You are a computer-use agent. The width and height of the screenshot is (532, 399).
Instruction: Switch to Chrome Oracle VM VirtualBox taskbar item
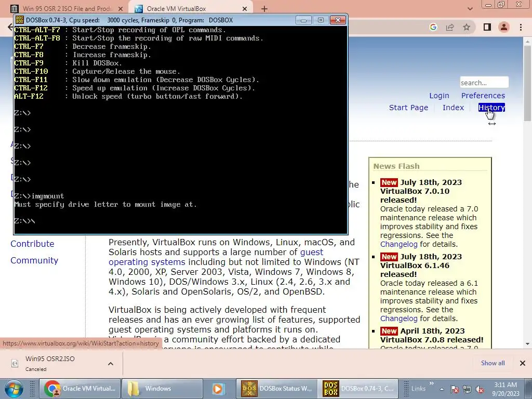tap(80, 389)
